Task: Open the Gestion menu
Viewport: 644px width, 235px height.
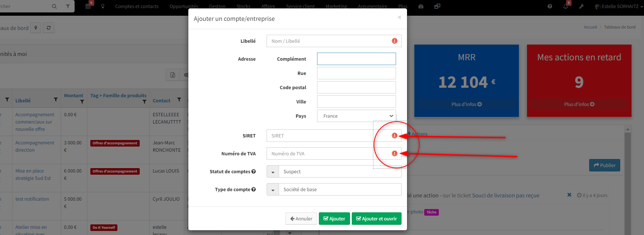Action: (x=217, y=6)
